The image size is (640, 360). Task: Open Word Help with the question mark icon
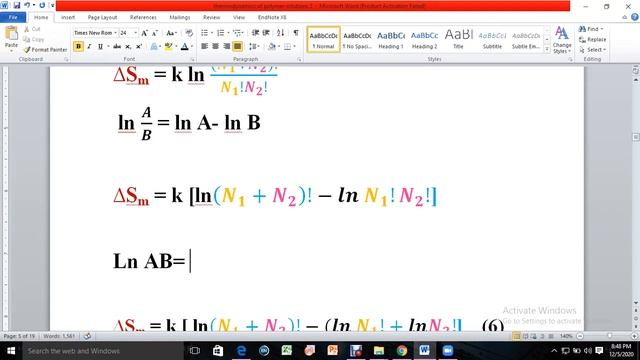click(x=635, y=17)
